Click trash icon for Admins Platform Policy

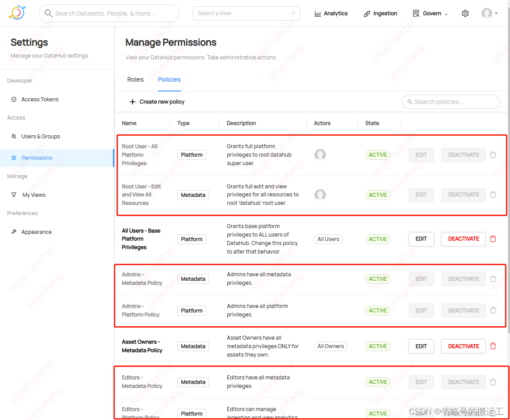tap(493, 311)
